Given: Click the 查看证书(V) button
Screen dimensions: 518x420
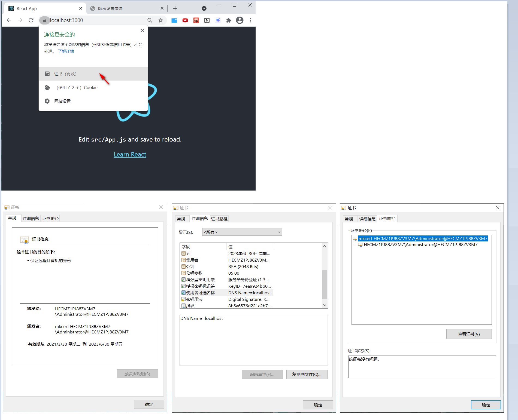Looking at the screenshot, I should click(x=469, y=334).
